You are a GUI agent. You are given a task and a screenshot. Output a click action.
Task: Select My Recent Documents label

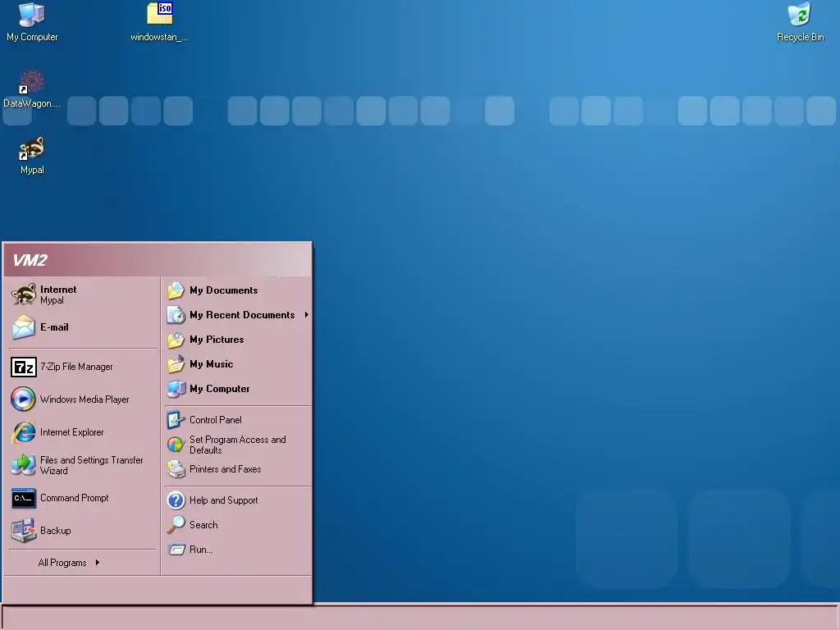coord(242,315)
